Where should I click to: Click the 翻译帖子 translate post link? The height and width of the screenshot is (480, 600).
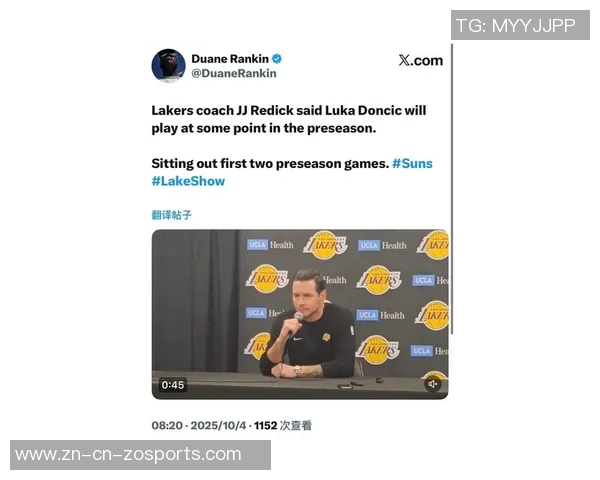coord(171,215)
